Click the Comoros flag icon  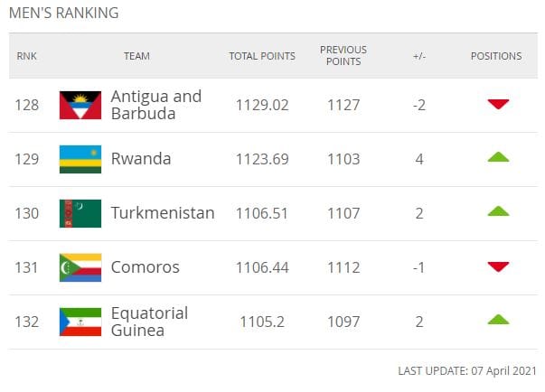80,267
